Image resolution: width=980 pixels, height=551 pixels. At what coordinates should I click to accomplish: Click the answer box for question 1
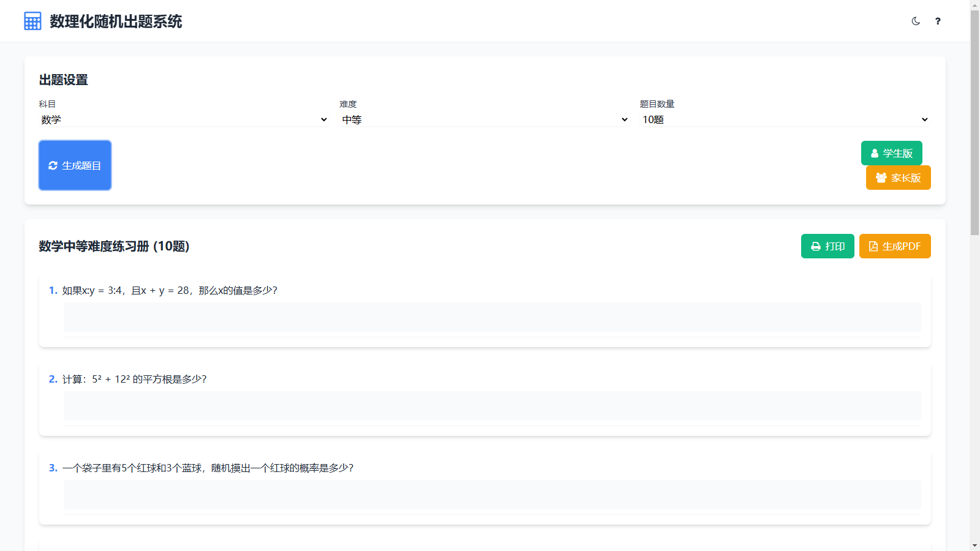tap(492, 317)
